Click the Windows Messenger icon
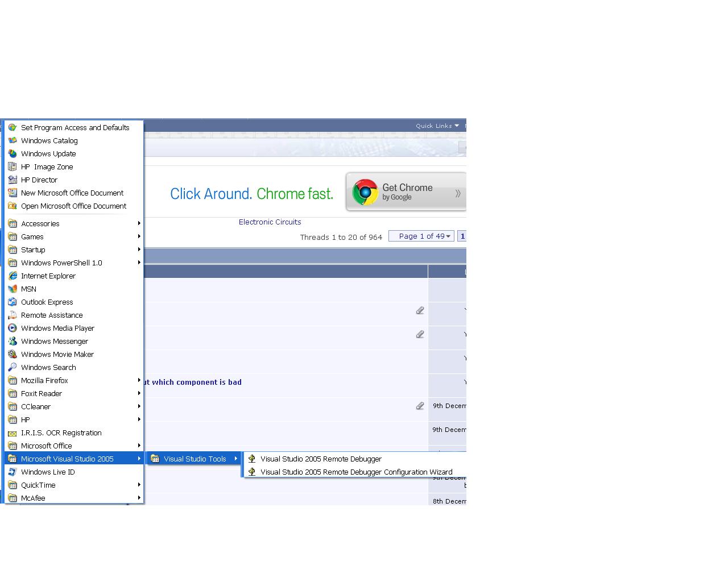Viewport: 728px width, 582px height. click(x=13, y=341)
